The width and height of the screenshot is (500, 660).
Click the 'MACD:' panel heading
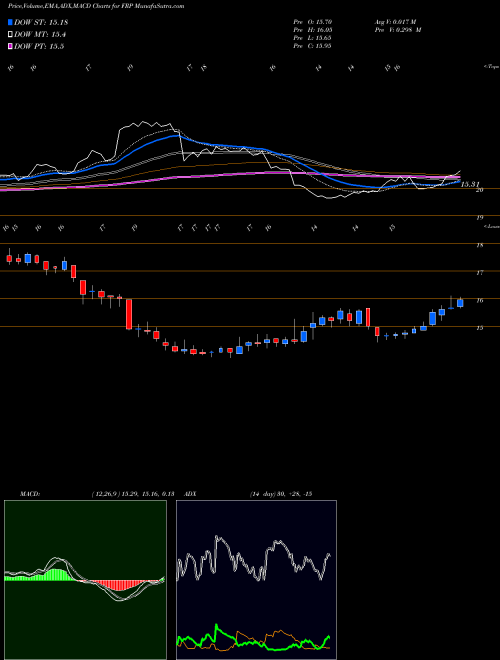click(x=29, y=494)
